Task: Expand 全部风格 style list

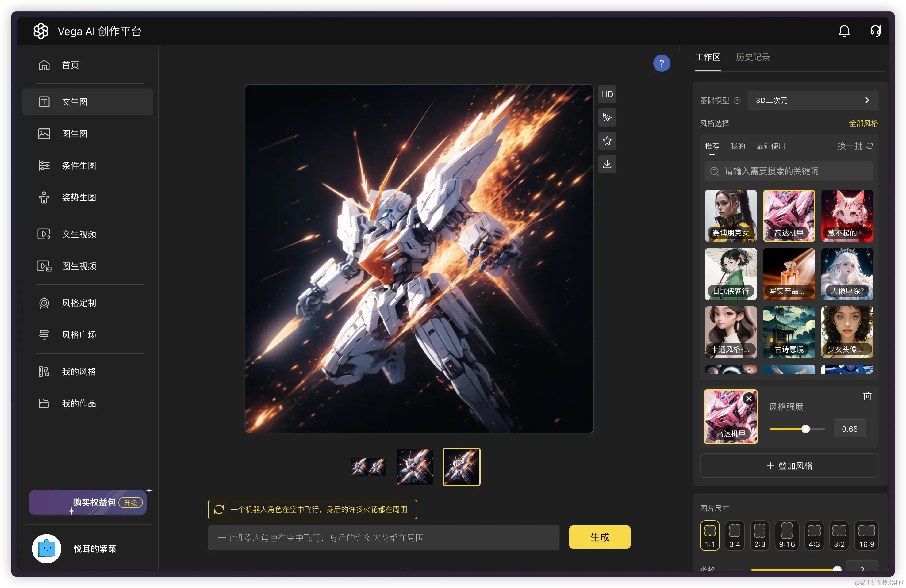Action: pos(863,123)
